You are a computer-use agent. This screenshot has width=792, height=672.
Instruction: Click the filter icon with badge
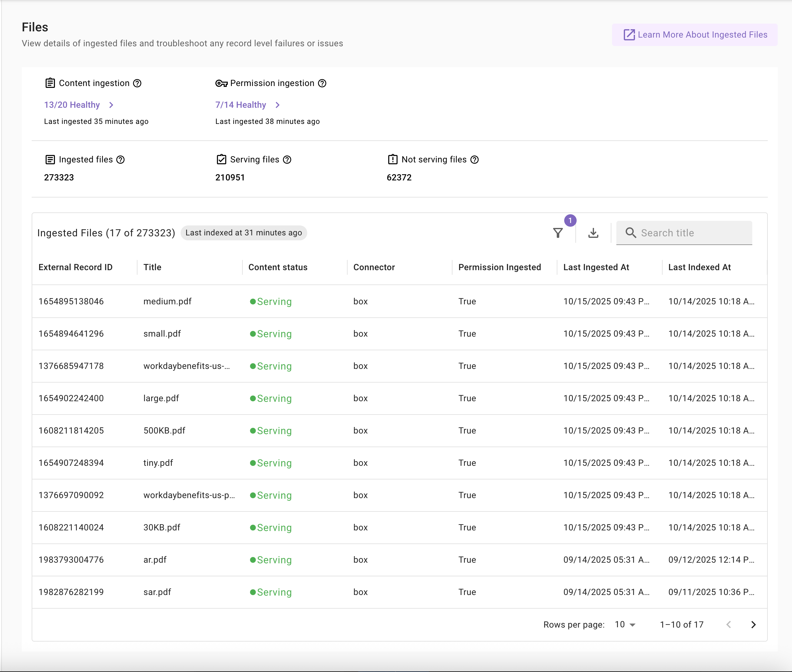pyautogui.click(x=558, y=233)
